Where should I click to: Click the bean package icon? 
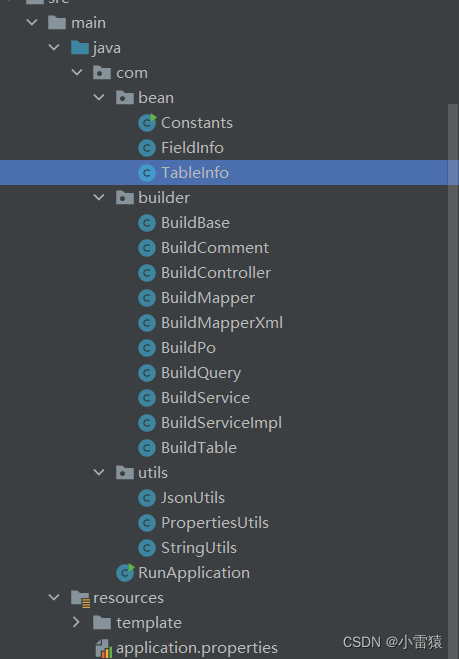click(x=125, y=98)
